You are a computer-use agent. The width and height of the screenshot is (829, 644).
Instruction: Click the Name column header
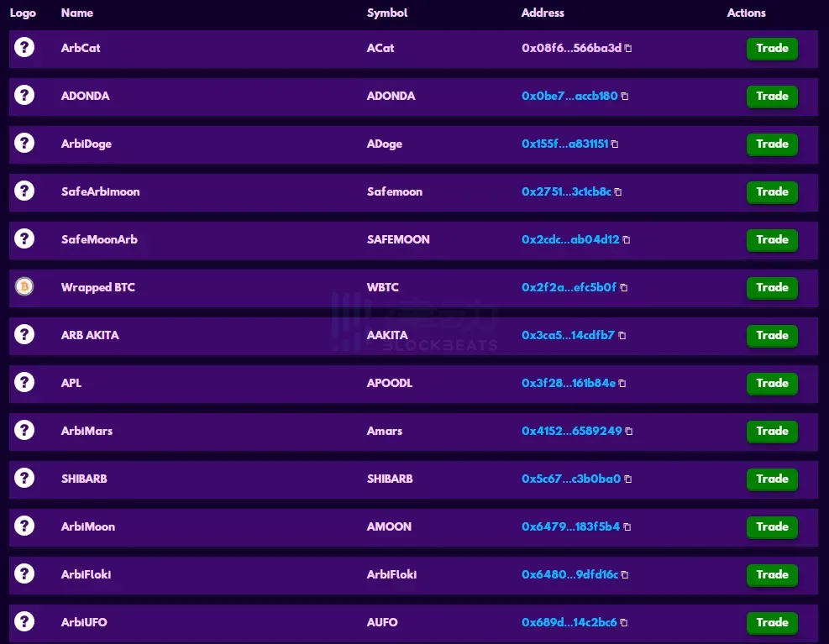coord(77,13)
